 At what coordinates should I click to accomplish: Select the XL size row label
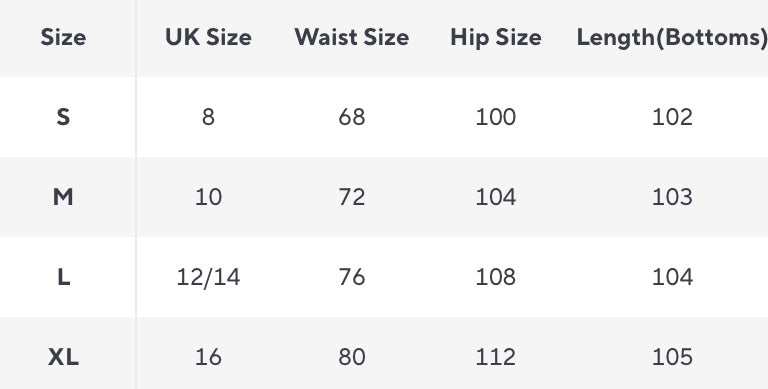[63, 357]
